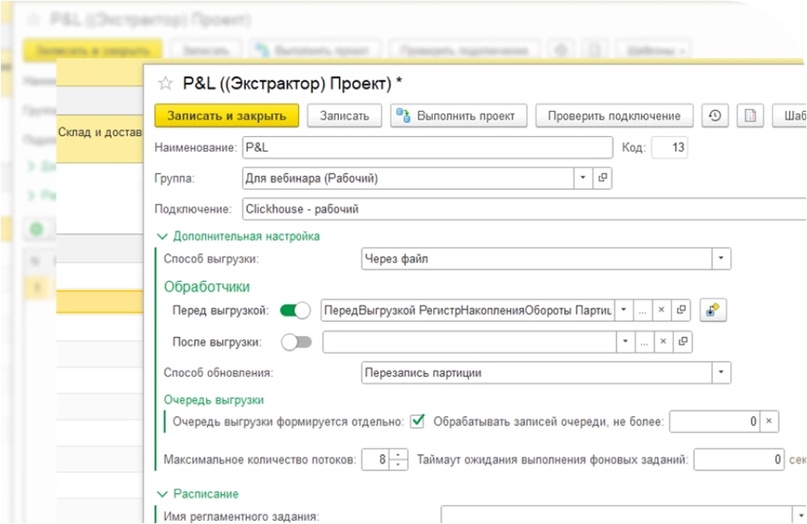Run project with Выполнить проект button
Viewport: 807px width, 524px height.
point(457,116)
